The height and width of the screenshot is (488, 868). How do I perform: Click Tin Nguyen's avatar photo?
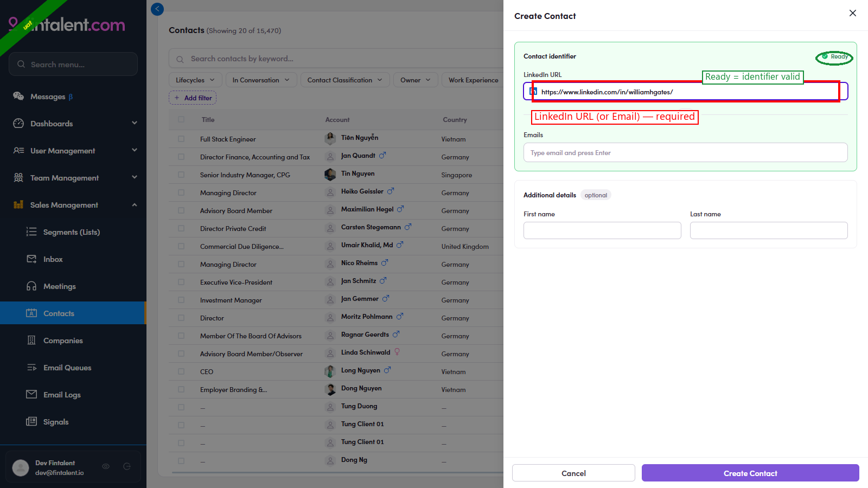tap(330, 174)
